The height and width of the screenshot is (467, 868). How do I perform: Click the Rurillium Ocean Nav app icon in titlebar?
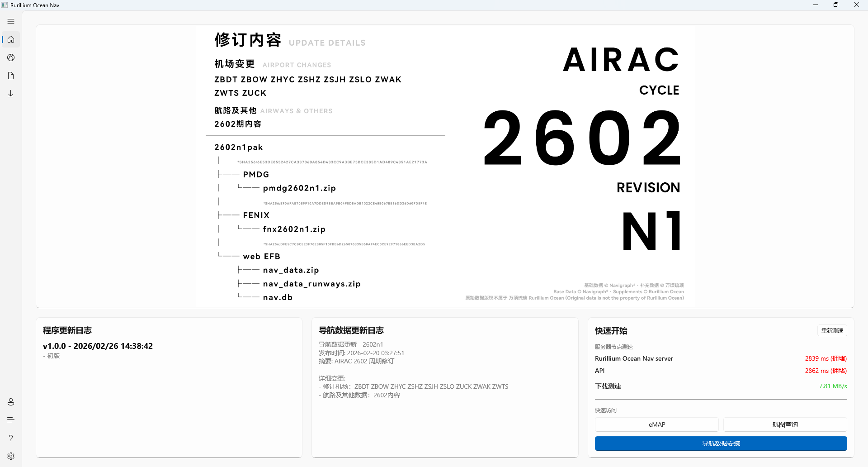pyautogui.click(x=5, y=5)
